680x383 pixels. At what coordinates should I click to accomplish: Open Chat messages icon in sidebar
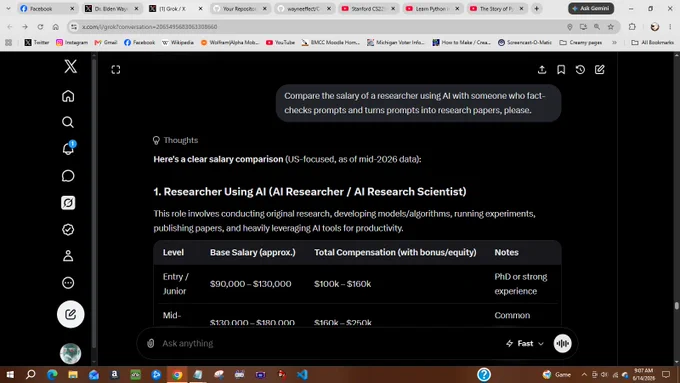(x=68, y=176)
